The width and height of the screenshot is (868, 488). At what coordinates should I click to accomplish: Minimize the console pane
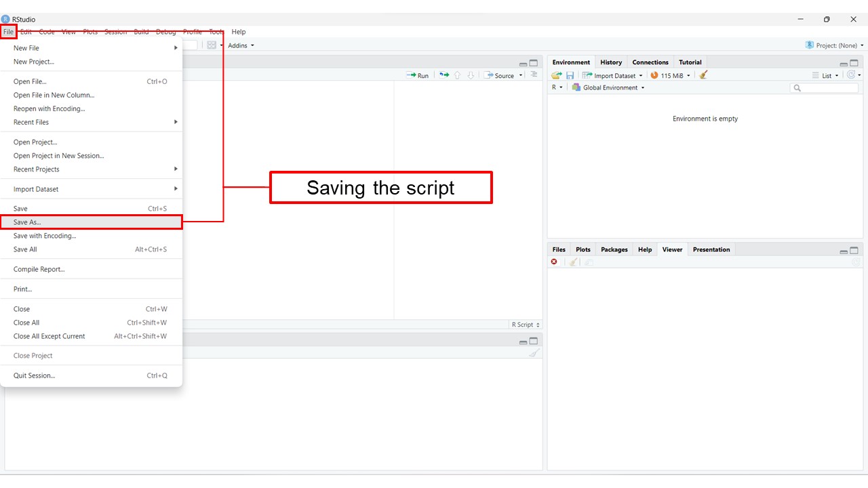point(523,342)
